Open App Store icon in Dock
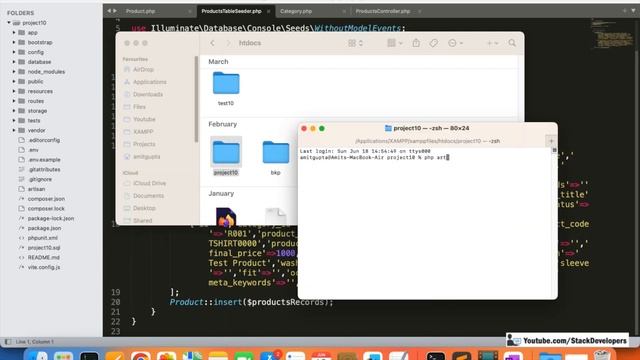Screen dimensions: 640x360 [269, 356]
